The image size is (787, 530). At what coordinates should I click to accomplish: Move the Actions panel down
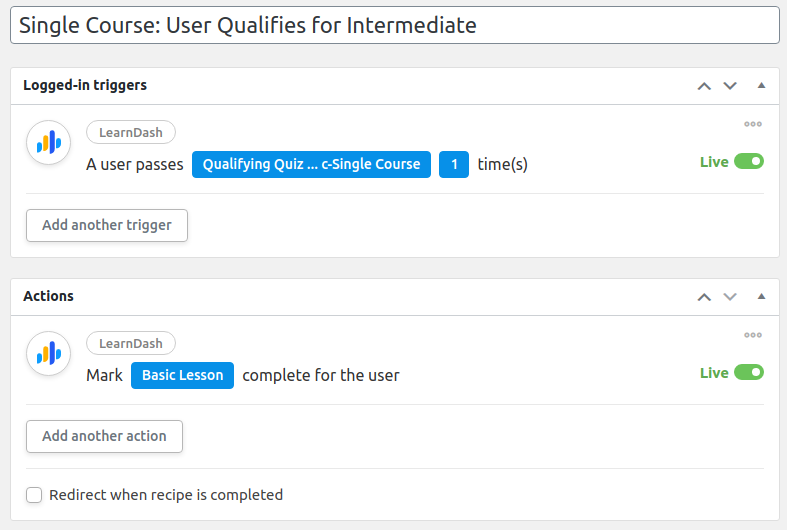(730, 297)
